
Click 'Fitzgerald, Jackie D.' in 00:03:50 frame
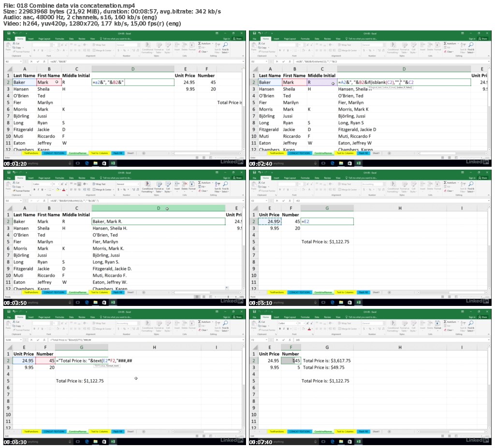112,269
